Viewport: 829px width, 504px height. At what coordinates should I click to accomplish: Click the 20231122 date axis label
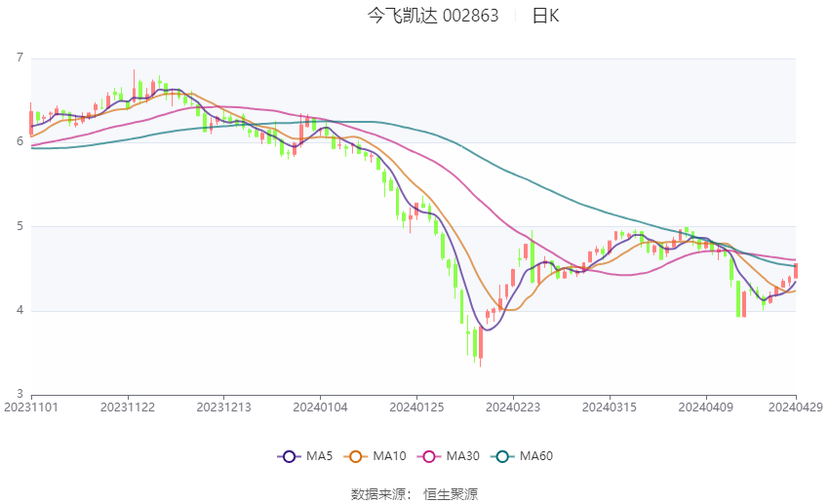click(128, 407)
